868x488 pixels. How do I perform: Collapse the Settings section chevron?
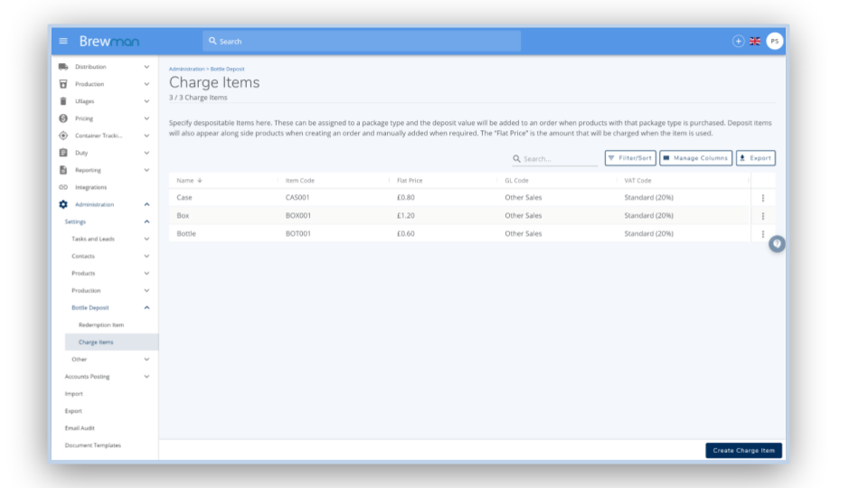[x=146, y=221]
